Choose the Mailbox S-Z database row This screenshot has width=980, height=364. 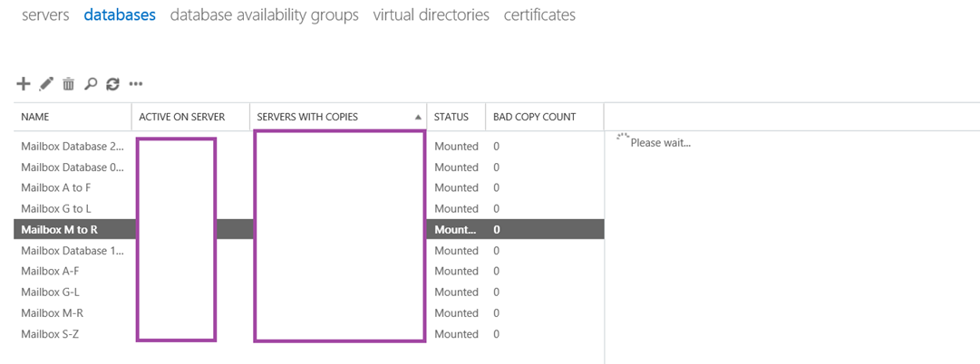pyautogui.click(x=52, y=334)
